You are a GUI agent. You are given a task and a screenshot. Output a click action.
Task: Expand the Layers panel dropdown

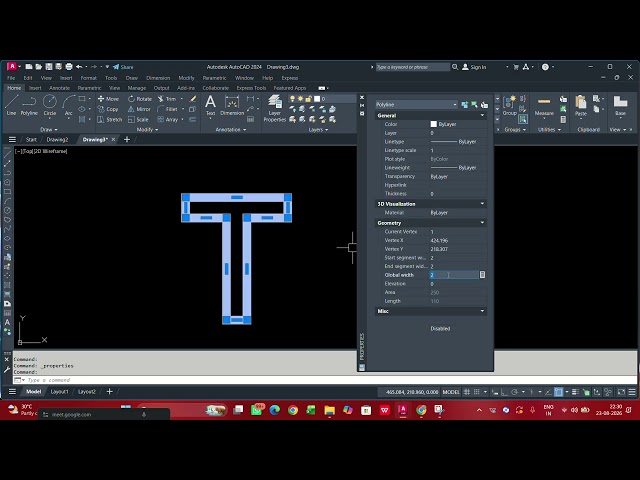(x=318, y=129)
